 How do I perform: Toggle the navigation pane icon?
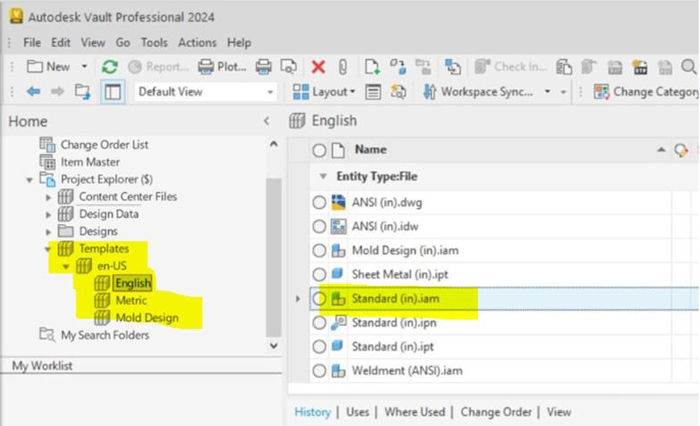[x=112, y=92]
